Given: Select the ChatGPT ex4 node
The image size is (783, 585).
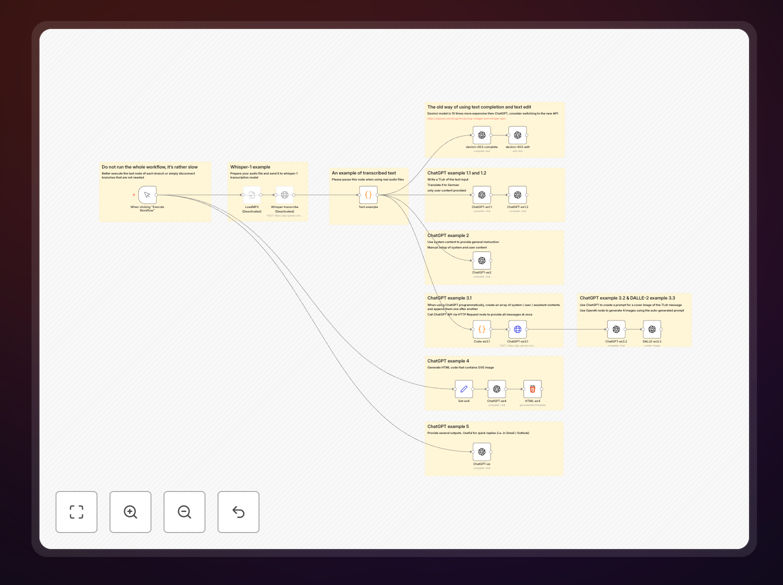Looking at the screenshot, I should [496, 389].
